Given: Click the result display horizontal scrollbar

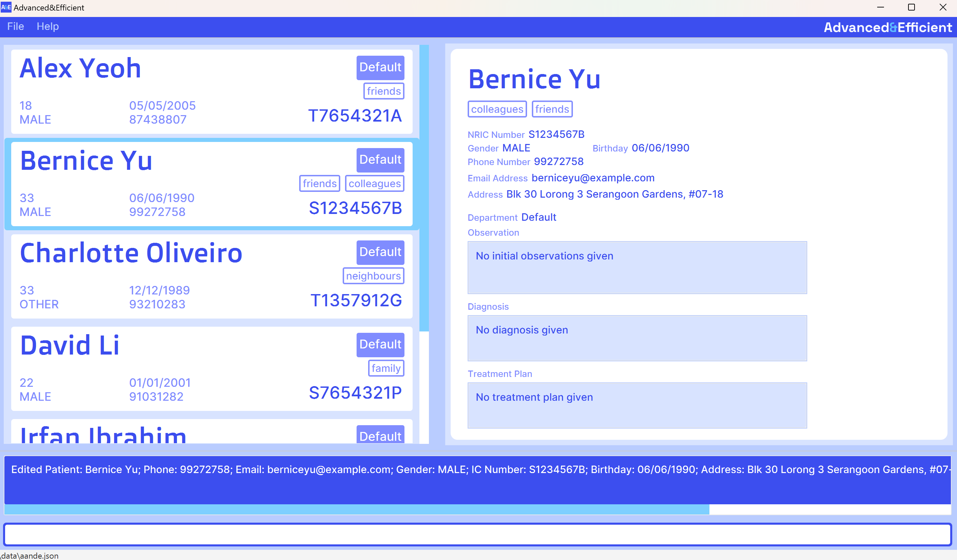Looking at the screenshot, I should click(x=356, y=509).
